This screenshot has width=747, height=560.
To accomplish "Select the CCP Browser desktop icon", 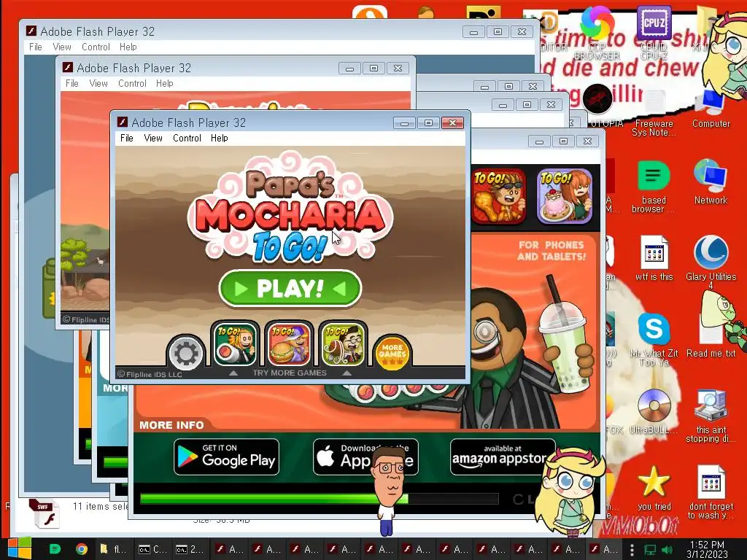I will (597, 32).
